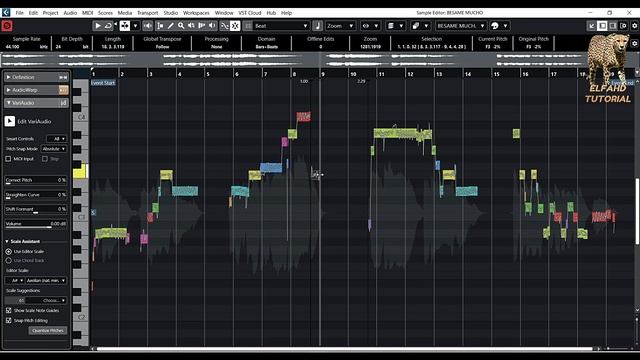Start audition playback with the play icon
The image size is (640, 360).
(x=98, y=26)
